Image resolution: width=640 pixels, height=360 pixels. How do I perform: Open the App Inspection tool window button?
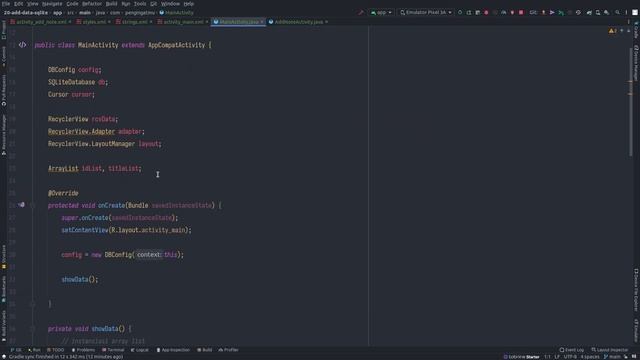[x=173, y=350]
